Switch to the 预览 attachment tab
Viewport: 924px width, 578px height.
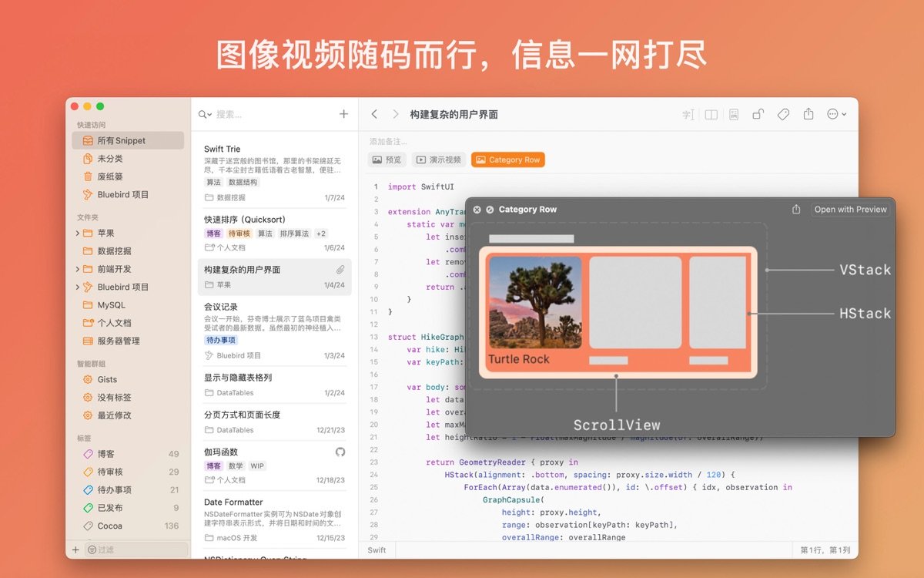tap(386, 160)
